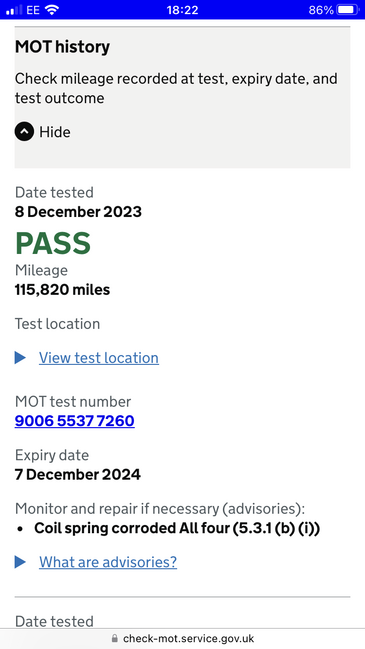The image size is (365, 649).
Task: Tap the 86% battery percentage
Action: tap(321, 10)
